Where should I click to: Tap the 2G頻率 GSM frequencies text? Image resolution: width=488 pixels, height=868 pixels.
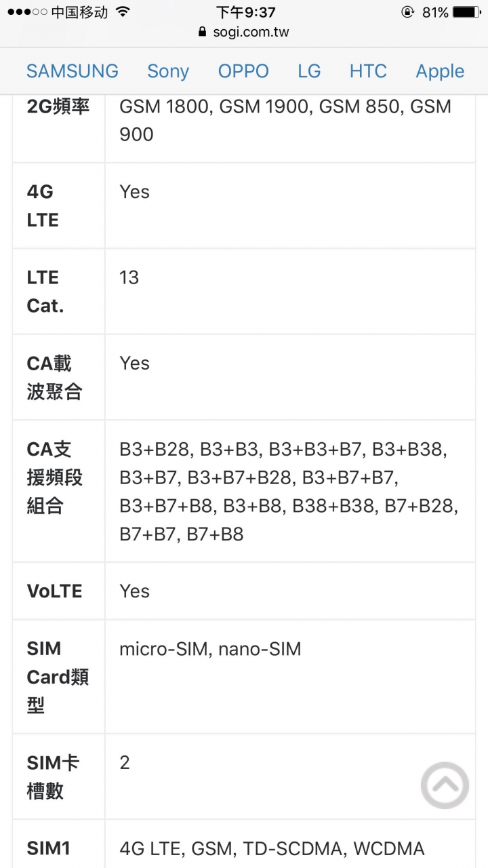285,120
